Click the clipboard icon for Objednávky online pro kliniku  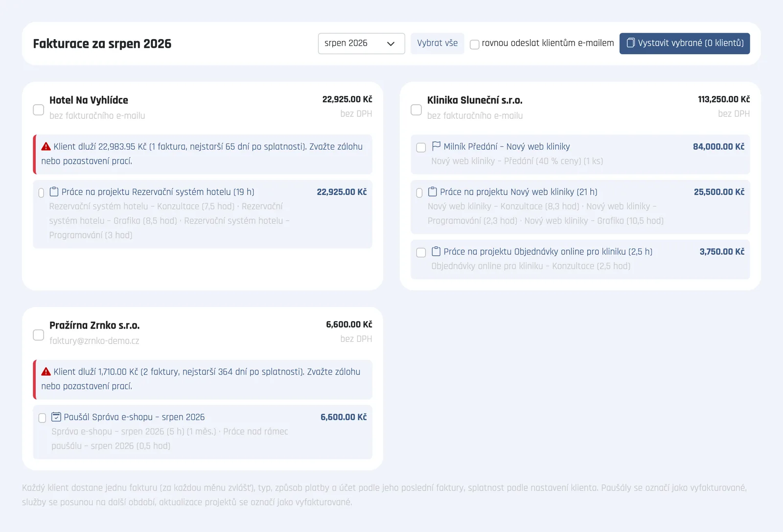pyautogui.click(x=436, y=251)
